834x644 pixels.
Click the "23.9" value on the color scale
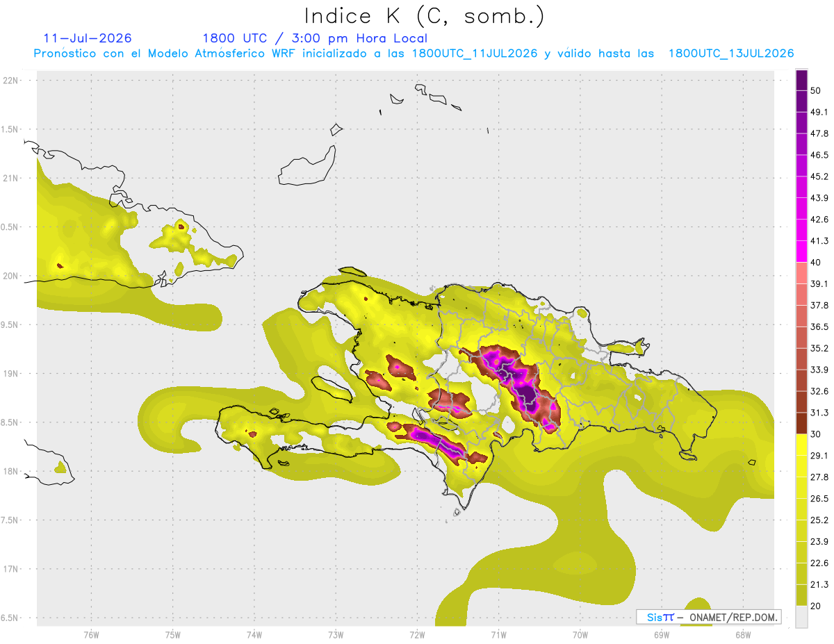pos(819,542)
